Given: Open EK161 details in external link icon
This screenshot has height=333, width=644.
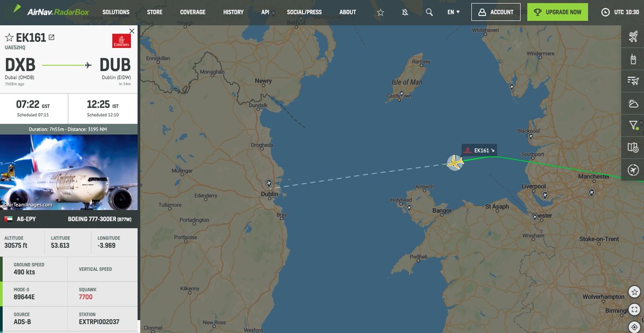Looking at the screenshot, I should point(52,38).
